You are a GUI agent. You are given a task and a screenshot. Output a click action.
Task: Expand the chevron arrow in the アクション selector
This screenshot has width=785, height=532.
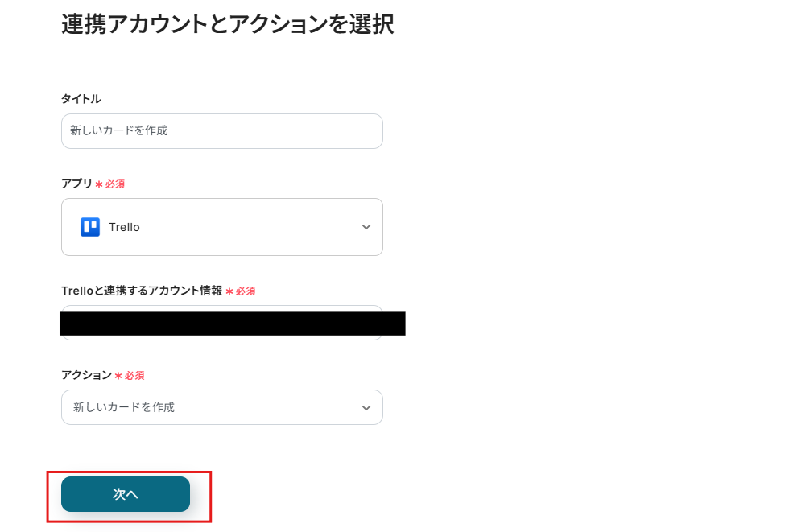point(366,408)
